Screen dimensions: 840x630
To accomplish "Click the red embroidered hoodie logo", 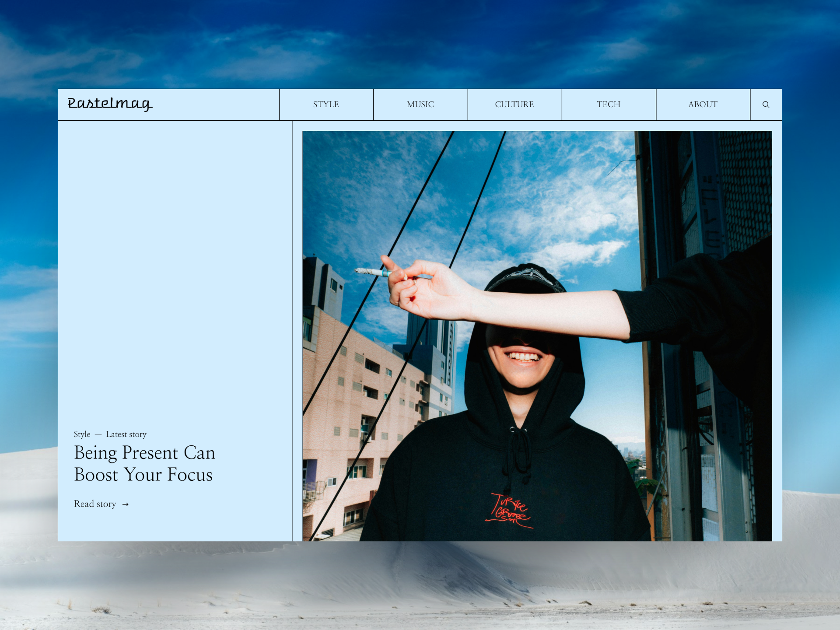I will click(x=510, y=510).
